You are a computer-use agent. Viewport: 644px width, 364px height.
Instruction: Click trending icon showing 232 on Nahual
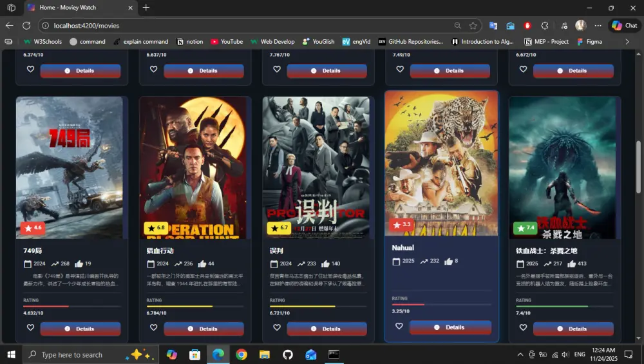pyautogui.click(x=424, y=261)
